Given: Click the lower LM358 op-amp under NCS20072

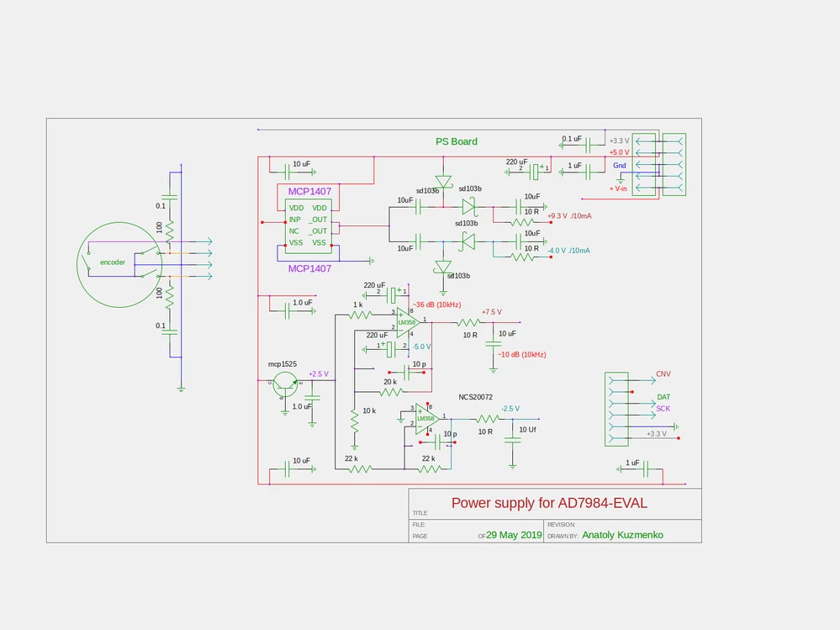Looking at the screenshot, I should 427,419.
